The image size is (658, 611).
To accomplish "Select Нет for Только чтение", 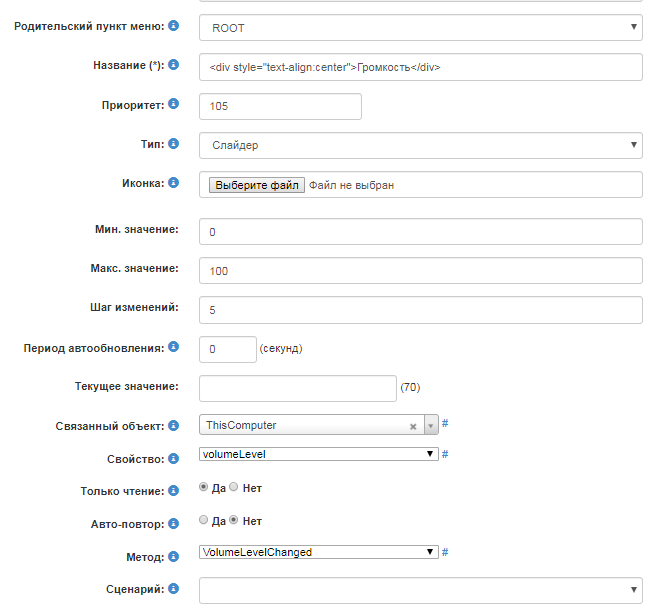I will 234,488.
